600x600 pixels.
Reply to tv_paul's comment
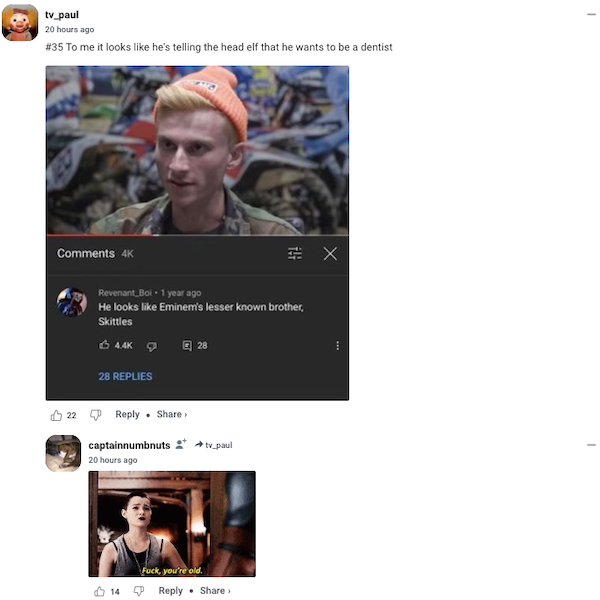click(x=127, y=414)
